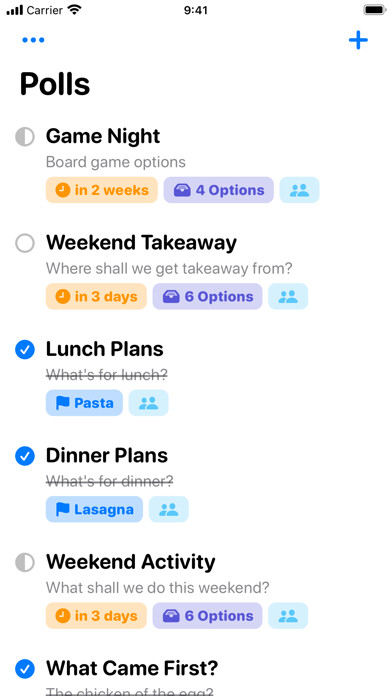Image resolution: width=392 pixels, height=696 pixels.
Task: Tap '4 Options' badge on Game Night
Action: coord(218,190)
